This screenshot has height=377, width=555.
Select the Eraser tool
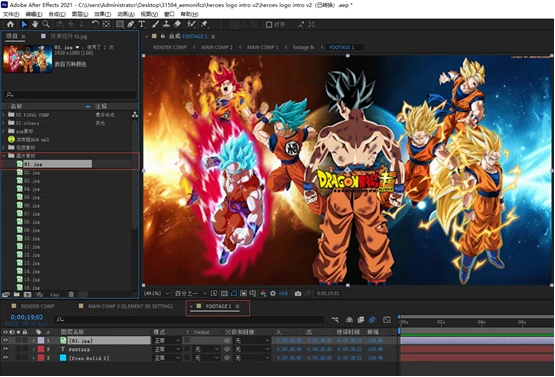(177, 24)
